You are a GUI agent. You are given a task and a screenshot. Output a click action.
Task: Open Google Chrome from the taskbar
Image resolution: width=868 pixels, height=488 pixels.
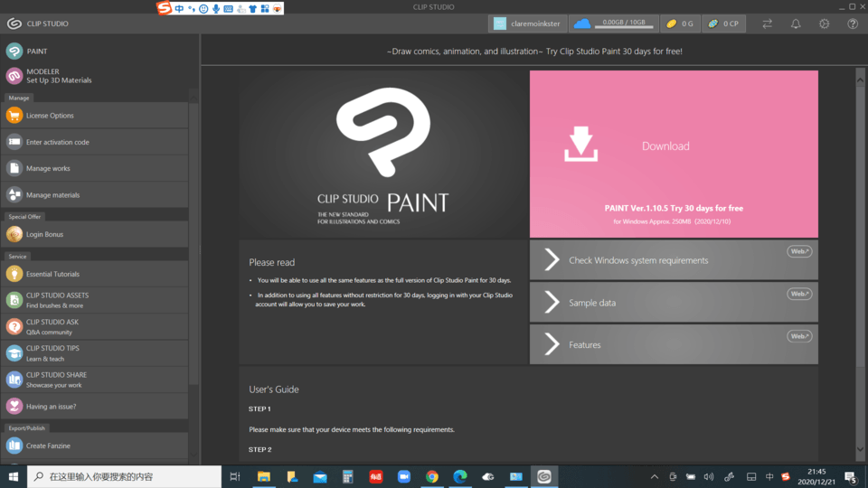(432, 476)
